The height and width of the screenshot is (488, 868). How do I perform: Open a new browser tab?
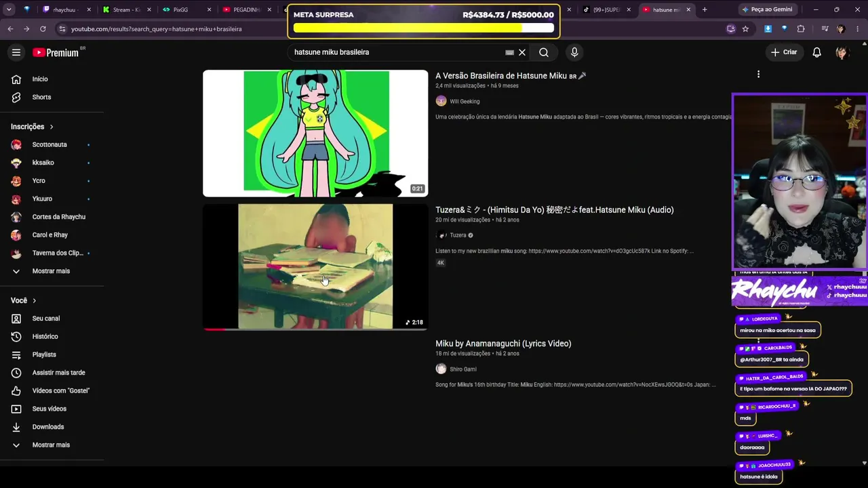[x=705, y=9]
